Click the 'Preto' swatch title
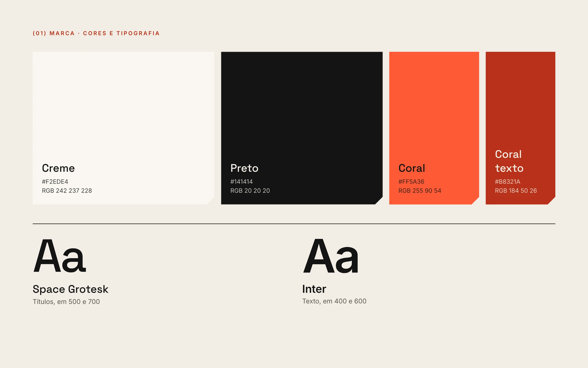Screen dimensions: 588x368 click(x=244, y=168)
